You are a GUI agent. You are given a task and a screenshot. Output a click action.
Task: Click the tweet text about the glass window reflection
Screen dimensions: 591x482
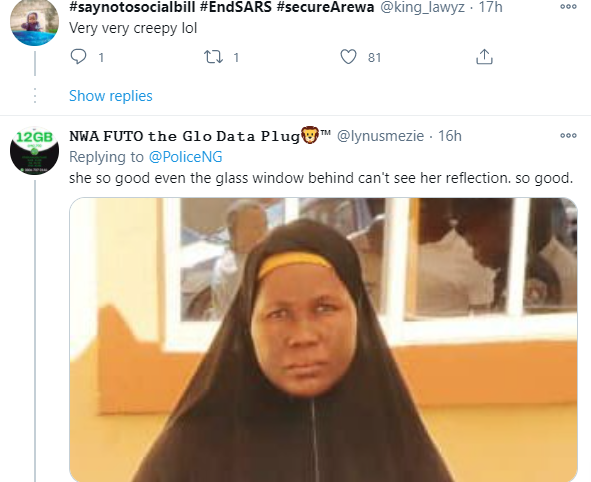click(321, 178)
